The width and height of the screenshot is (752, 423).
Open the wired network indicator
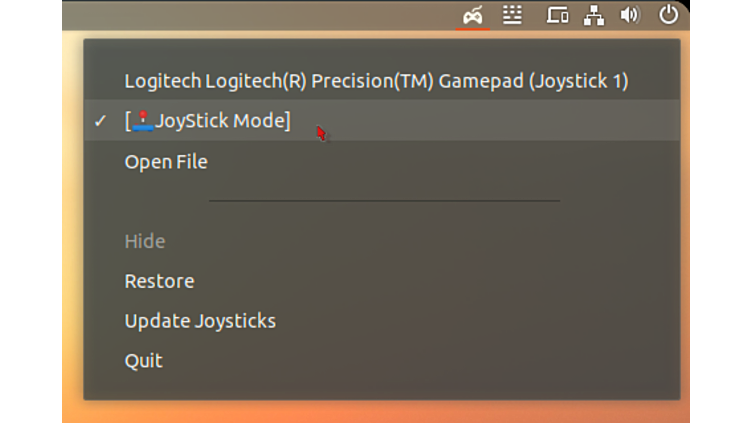pos(594,15)
